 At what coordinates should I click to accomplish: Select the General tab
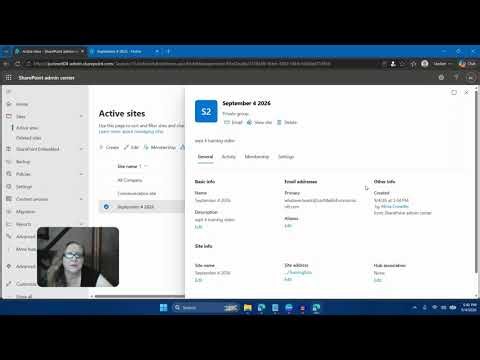tap(205, 157)
